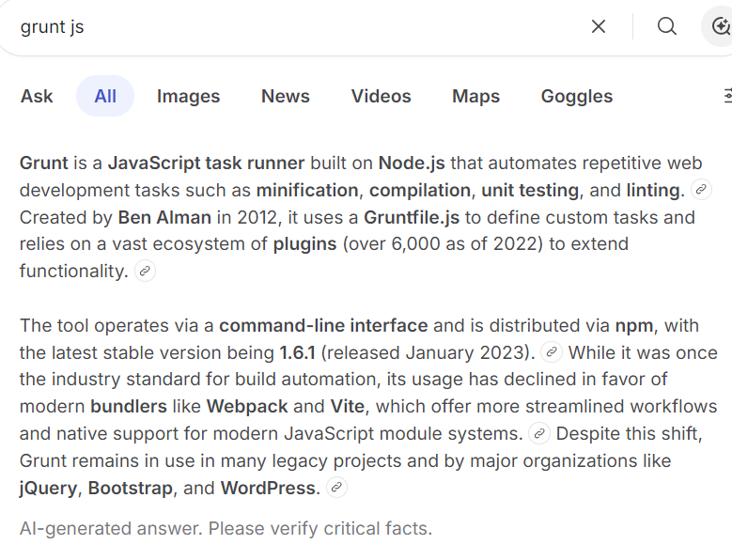Select the All tab

(x=105, y=96)
